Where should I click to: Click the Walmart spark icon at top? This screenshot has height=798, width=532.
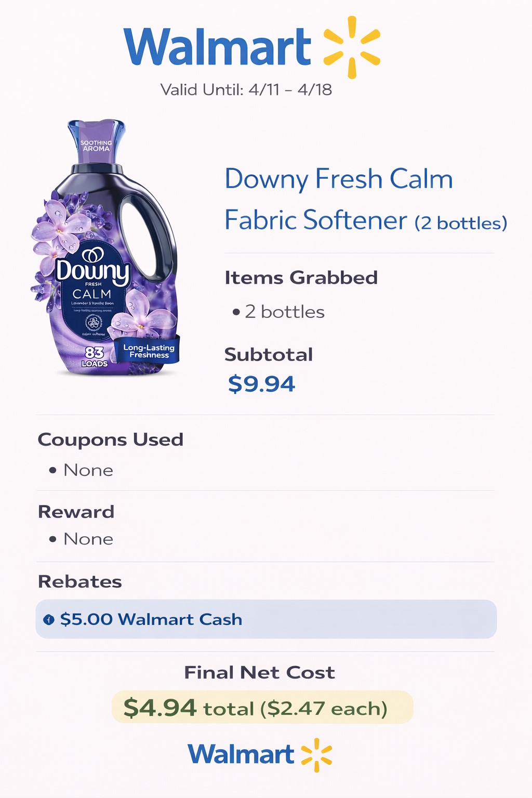click(x=352, y=47)
